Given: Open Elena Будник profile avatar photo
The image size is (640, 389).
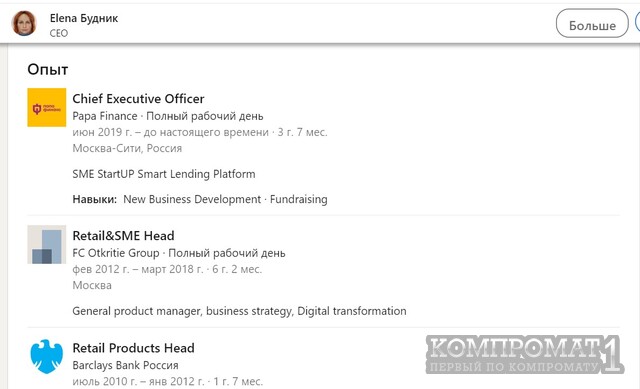Looking at the screenshot, I should coord(24,23).
